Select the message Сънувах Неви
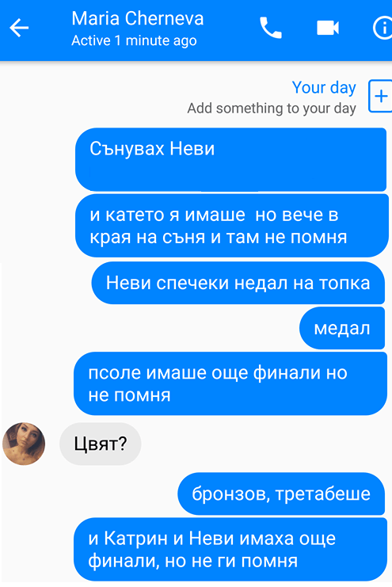This screenshot has height=587, width=392. coord(230,159)
